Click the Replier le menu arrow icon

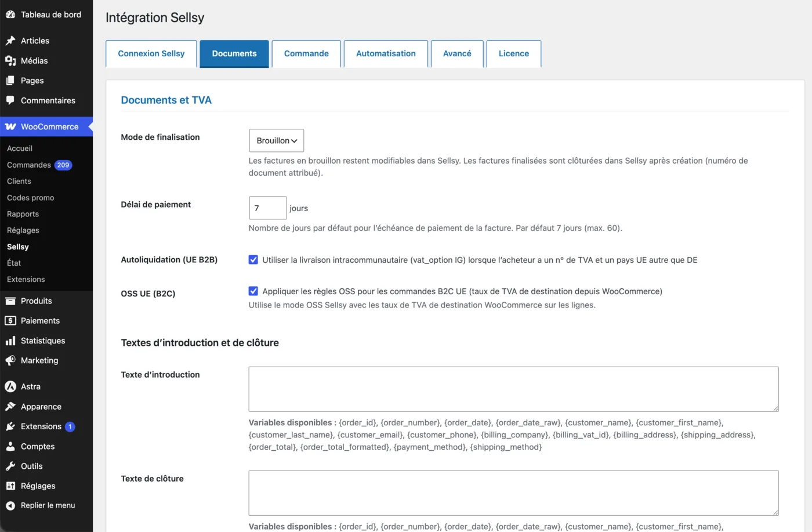10,505
